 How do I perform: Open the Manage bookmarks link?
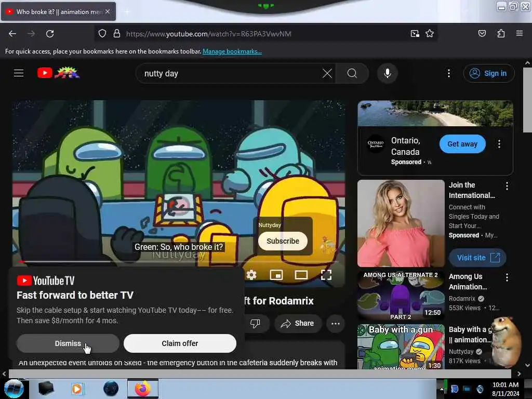tap(232, 51)
